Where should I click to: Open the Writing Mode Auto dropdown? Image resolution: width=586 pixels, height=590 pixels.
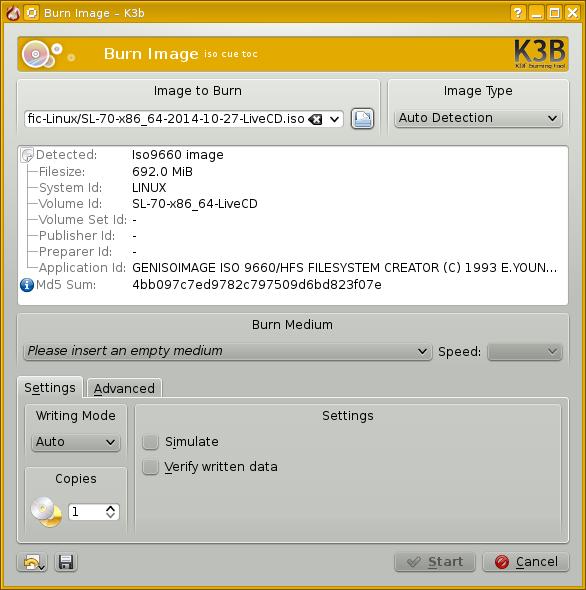pyautogui.click(x=76, y=442)
